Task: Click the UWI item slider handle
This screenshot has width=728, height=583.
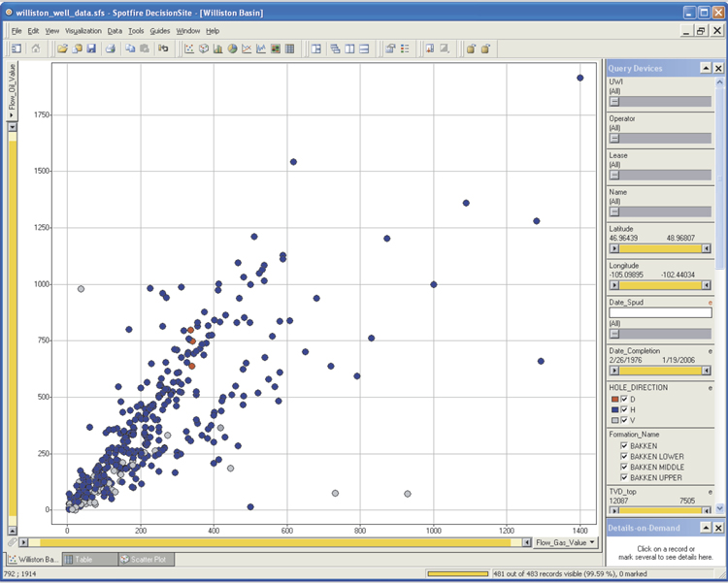Action: [614, 101]
